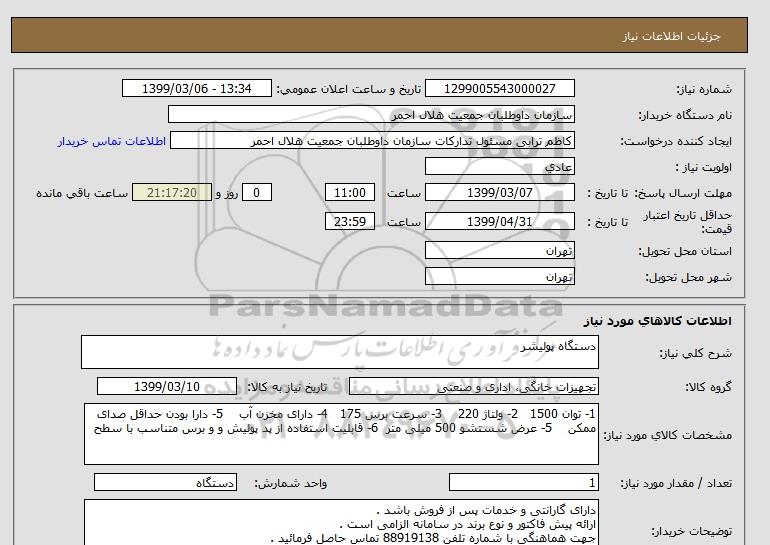The image size is (770, 545).
Task: Click the ساعت باقی مانده text
Action: click(x=82, y=193)
